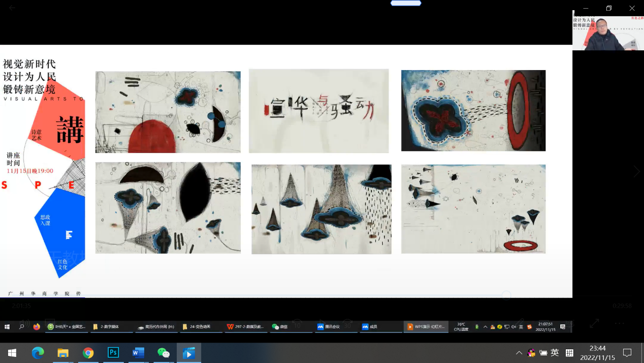Open WeChat from the Windows taskbar

(x=163, y=353)
